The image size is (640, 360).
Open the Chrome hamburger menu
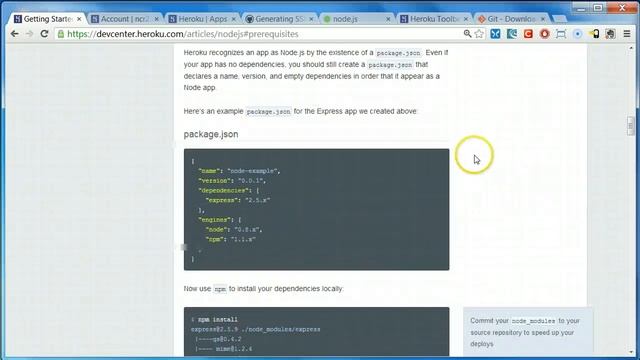(627, 34)
